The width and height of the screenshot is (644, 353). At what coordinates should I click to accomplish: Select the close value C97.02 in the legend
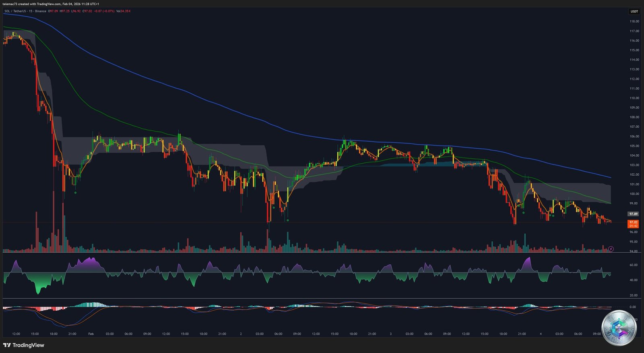[87, 11]
